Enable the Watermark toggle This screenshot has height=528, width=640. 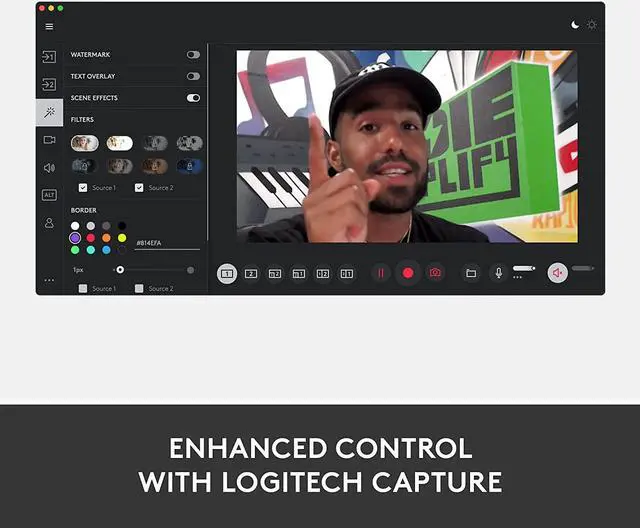pos(193,55)
